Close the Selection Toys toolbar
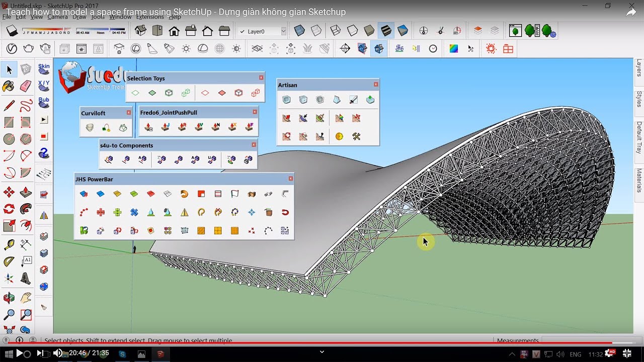Image resolution: width=644 pixels, height=362 pixels. click(261, 77)
